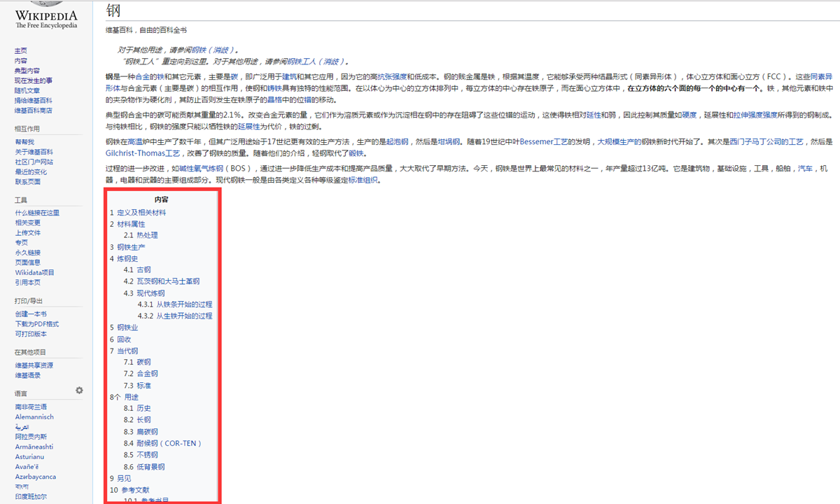Open Wikidata项目 link

click(34, 272)
